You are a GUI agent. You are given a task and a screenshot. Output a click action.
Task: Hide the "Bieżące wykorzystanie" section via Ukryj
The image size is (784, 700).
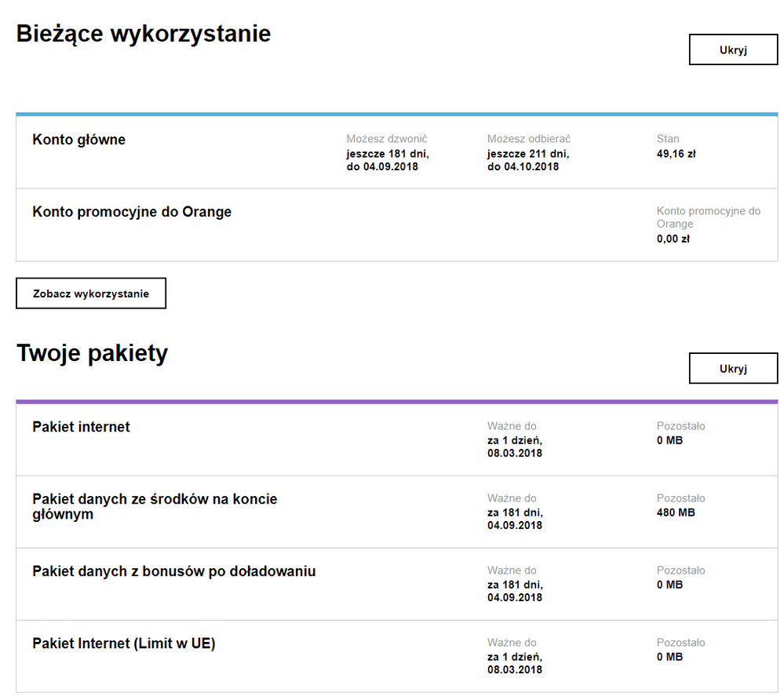(x=732, y=49)
